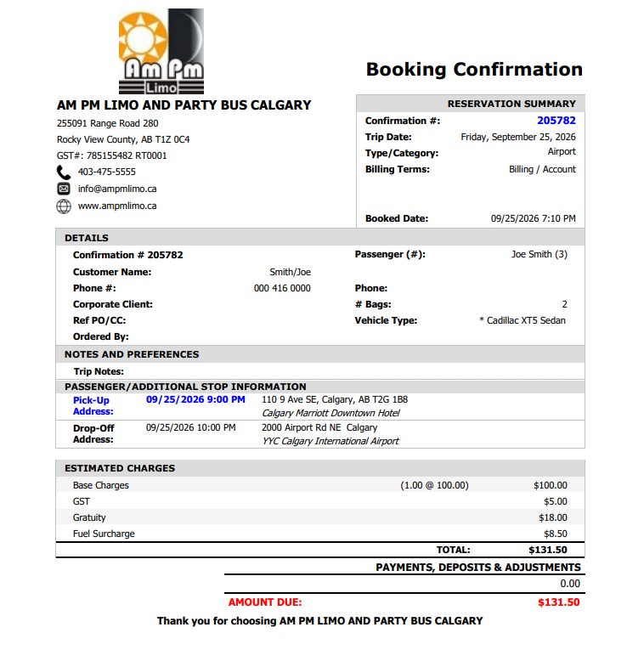The width and height of the screenshot is (644, 661).
Task: Click the company name heading below the logo
Action: (184, 105)
